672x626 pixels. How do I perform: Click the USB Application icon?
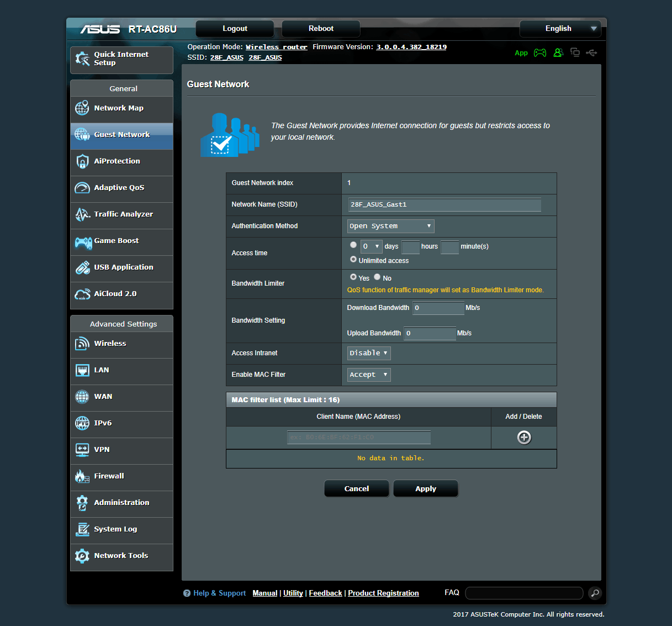(x=82, y=267)
